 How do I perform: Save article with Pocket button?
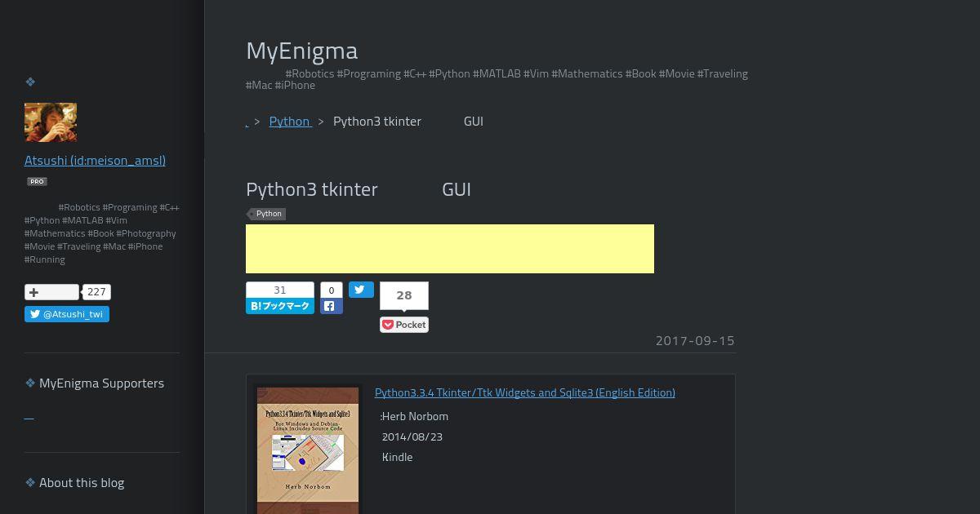(404, 325)
